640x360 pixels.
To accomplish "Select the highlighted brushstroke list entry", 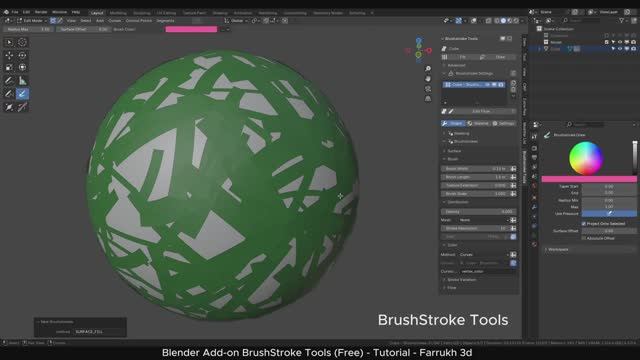I will pos(474,84).
